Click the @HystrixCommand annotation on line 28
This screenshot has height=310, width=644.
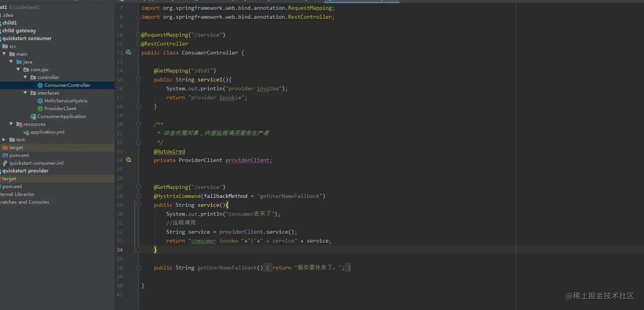177,196
